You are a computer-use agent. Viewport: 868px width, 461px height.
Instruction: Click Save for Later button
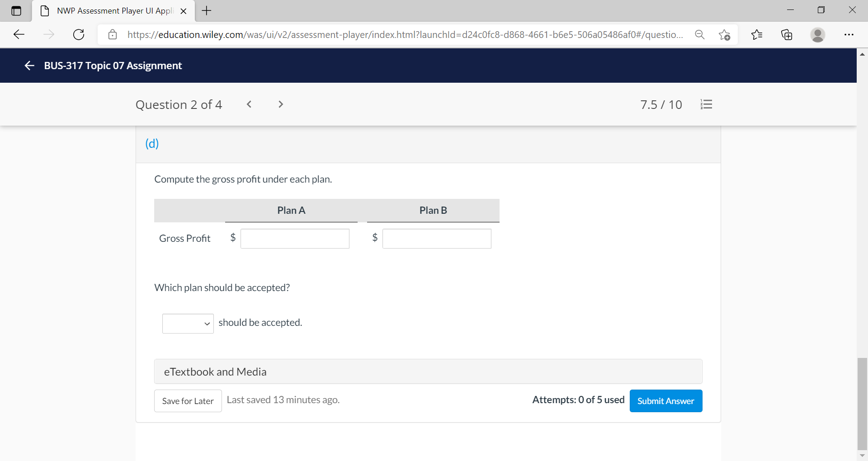[x=188, y=401]
